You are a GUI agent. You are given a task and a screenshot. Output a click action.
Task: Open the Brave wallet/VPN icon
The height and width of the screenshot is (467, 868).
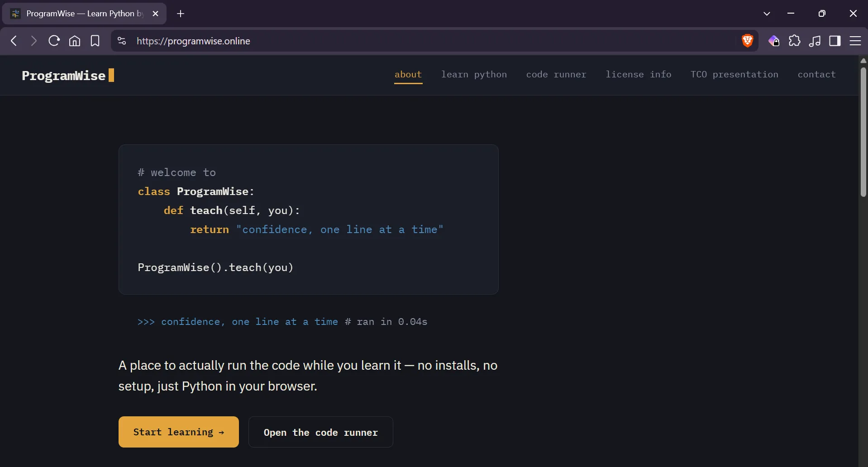774,41
